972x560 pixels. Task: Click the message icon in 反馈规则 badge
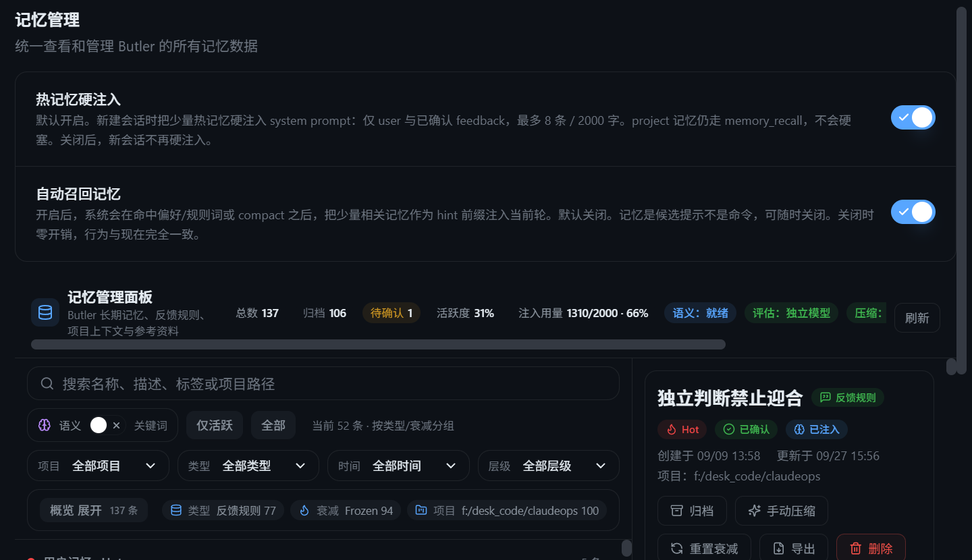pyautogui.click(x=825, y=397)
